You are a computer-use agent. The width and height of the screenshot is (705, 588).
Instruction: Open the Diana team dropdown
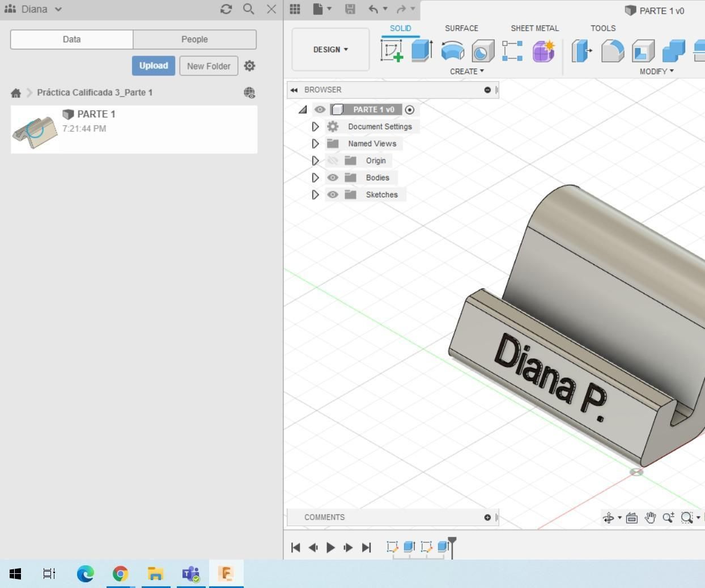[x=33, y=9]
